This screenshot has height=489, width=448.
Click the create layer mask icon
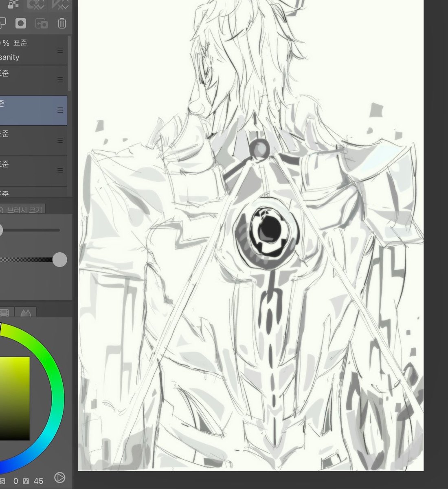coord(21,23)
